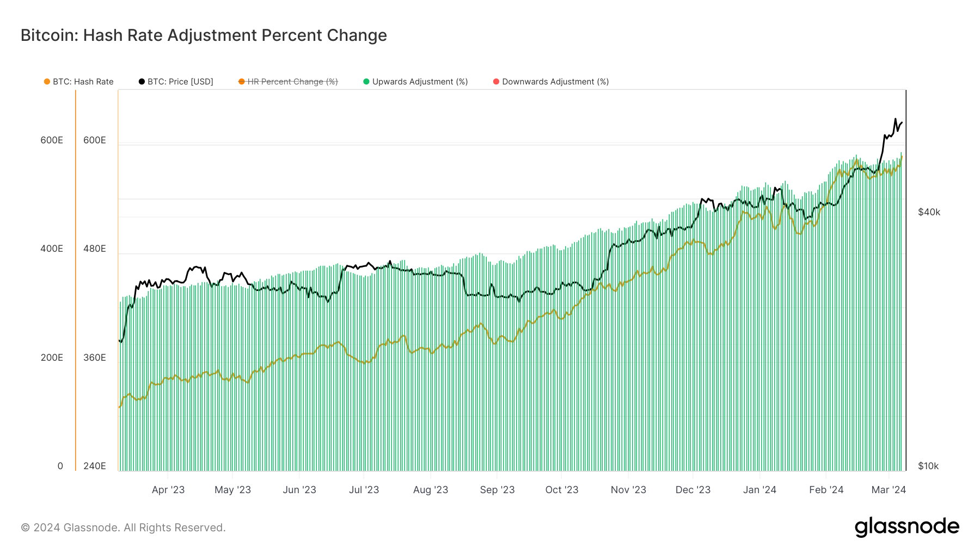Select the Mar '24 x-axis label
Image resolution: width=980 pixels, height=552 pixels.
[889, 490]
